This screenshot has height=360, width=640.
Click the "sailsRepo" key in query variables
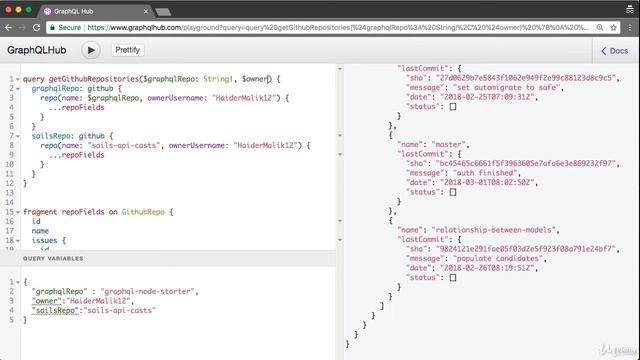[56, 310]
